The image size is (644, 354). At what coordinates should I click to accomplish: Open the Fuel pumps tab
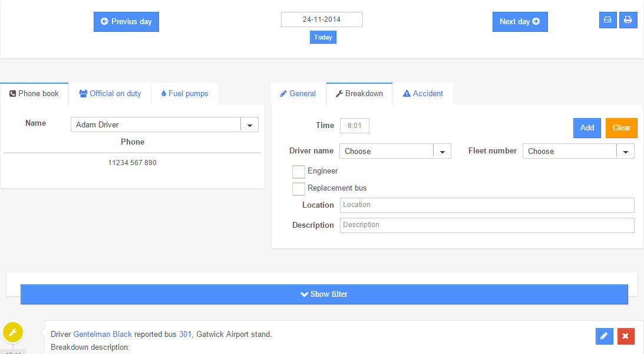184,94
